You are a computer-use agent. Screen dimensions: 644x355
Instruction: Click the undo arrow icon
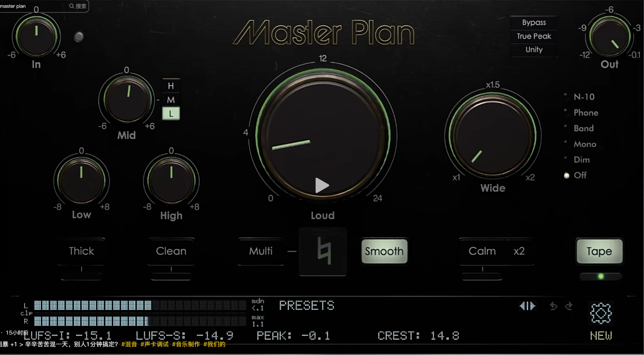(553, 306)
